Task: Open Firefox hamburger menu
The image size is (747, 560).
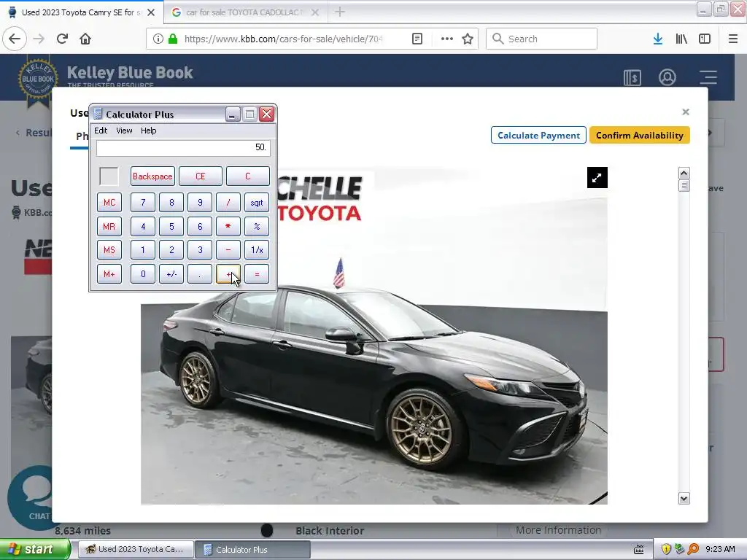Action: (733, 39)
